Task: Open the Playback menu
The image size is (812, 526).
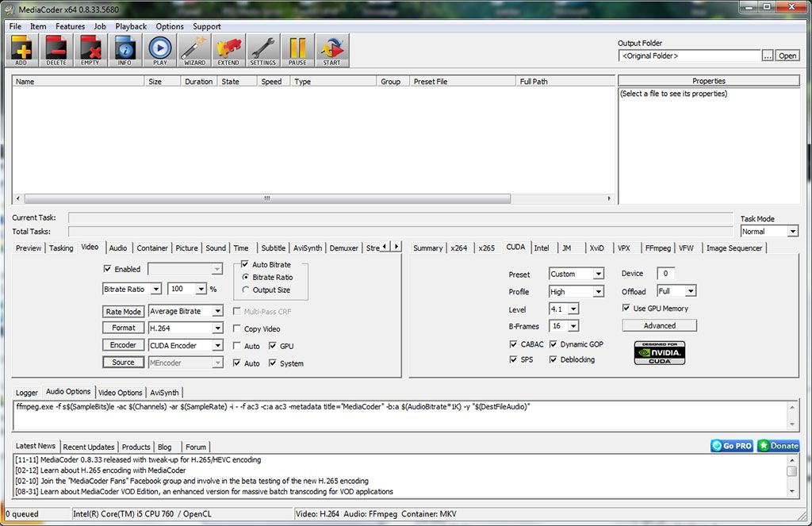Action: (x=131, y=26)
